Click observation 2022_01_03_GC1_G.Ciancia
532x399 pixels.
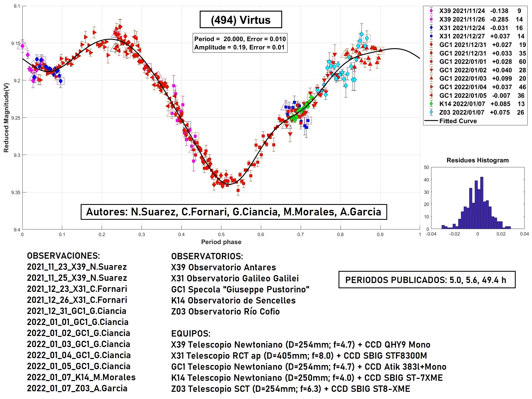coord(78,344)
